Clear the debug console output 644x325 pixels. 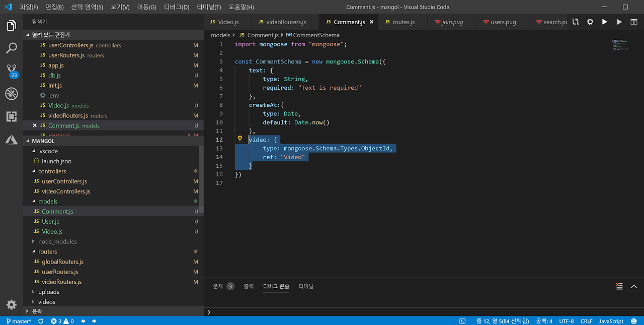pos(619,286)
